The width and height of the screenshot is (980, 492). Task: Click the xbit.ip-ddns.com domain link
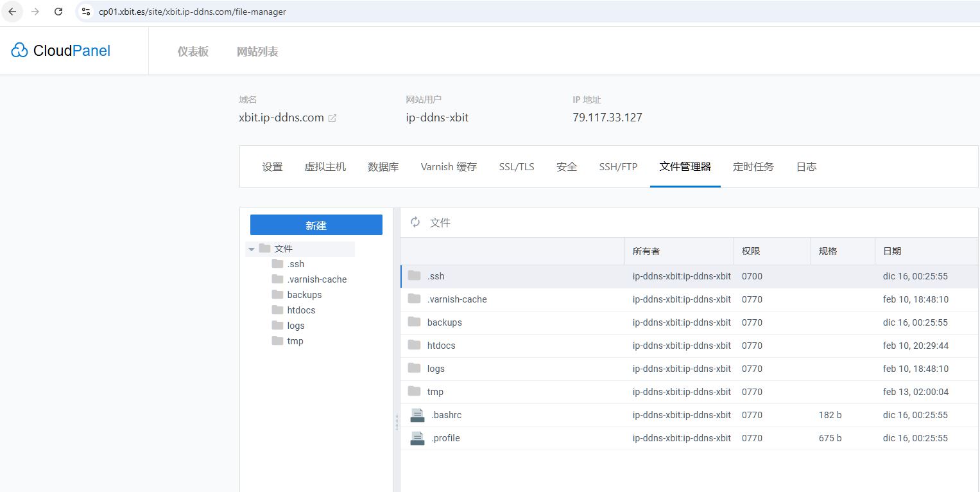coord(281,118)
